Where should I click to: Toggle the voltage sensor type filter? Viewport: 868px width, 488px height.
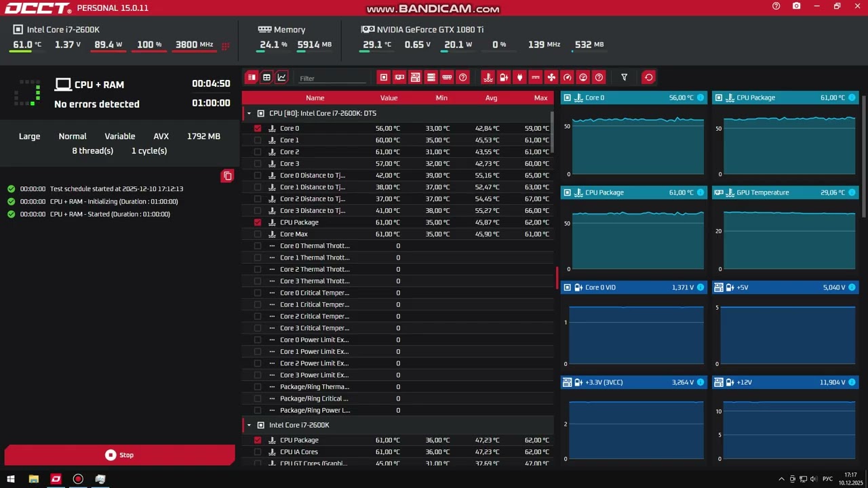[x=504, y=77]
